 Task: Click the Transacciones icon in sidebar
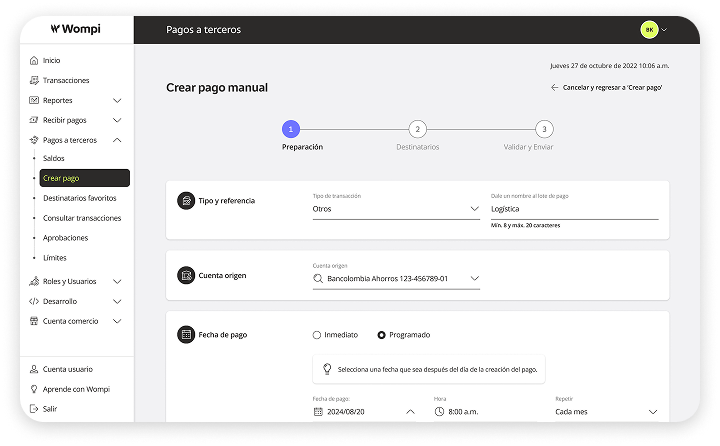click(x=35, y=80)
